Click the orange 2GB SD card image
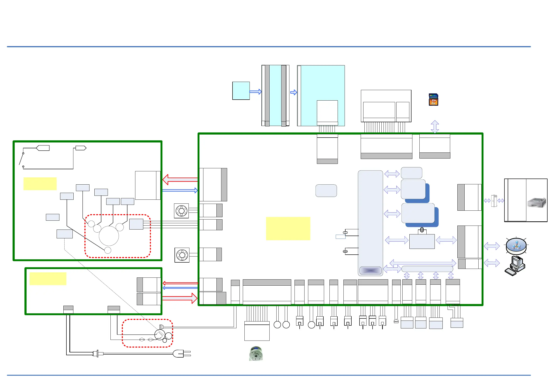The height and width of the screenshot is (392, 555). tap(433, 99)
